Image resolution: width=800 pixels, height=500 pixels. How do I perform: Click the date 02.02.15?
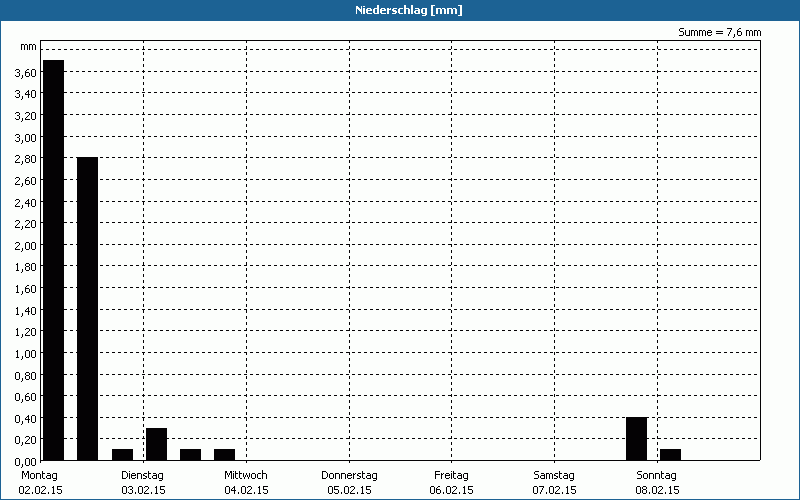(40, 490)
